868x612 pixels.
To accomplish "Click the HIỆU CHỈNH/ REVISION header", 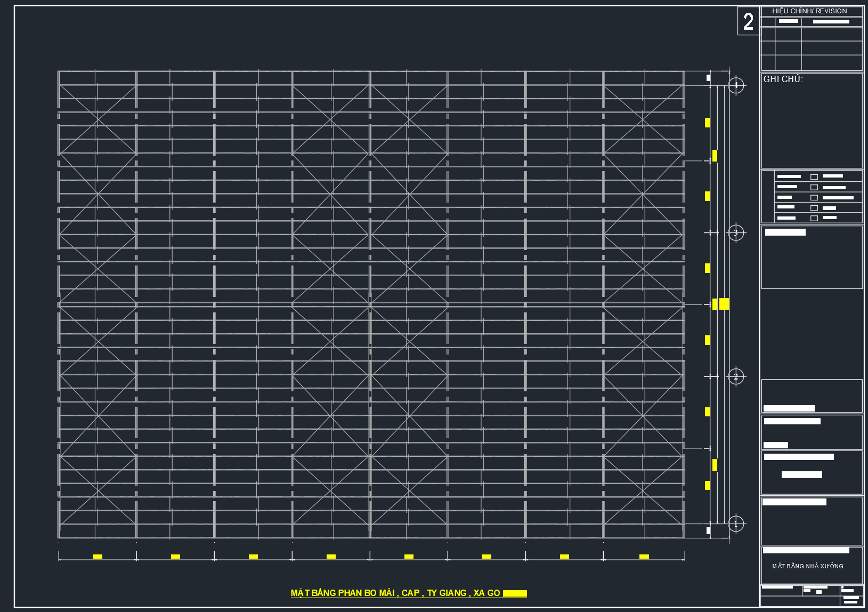I will click(809, 11).
